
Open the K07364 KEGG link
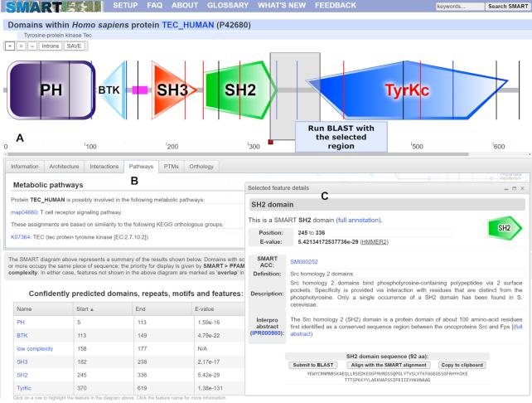tap(21, 237)
